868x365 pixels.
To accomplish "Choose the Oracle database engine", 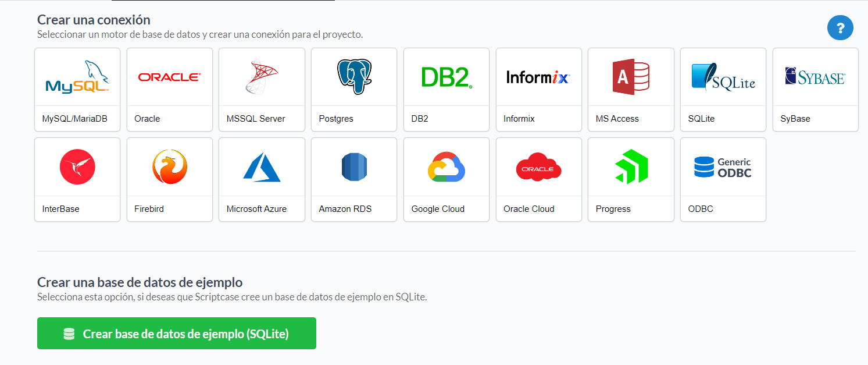I will (x=169, y=90).
